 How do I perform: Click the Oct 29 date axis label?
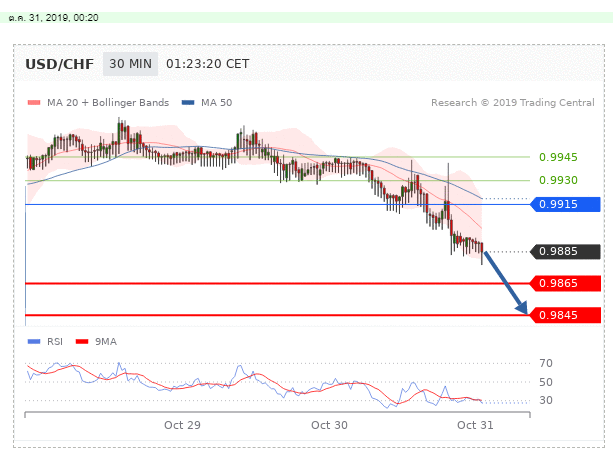(x=182, y=425)
